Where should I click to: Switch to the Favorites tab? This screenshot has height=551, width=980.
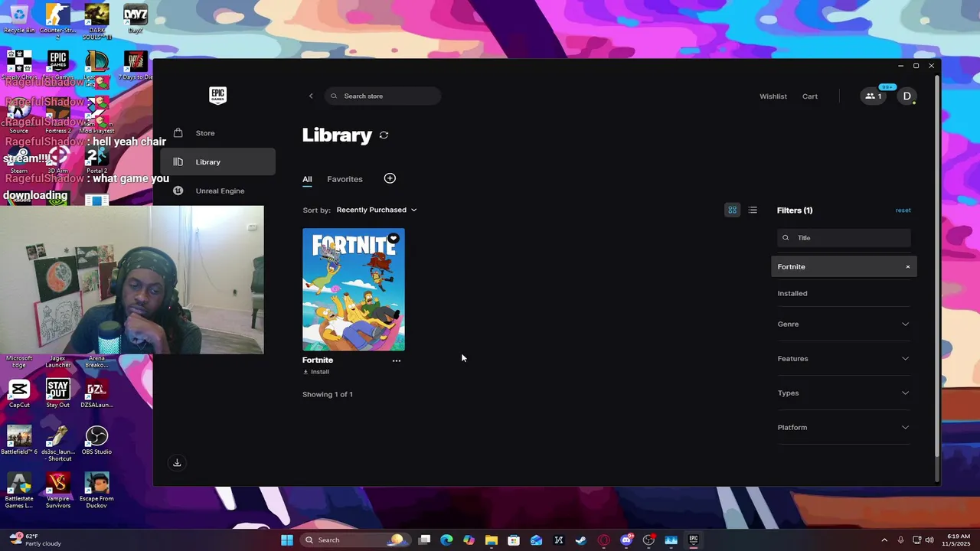(x=345, y=179)
